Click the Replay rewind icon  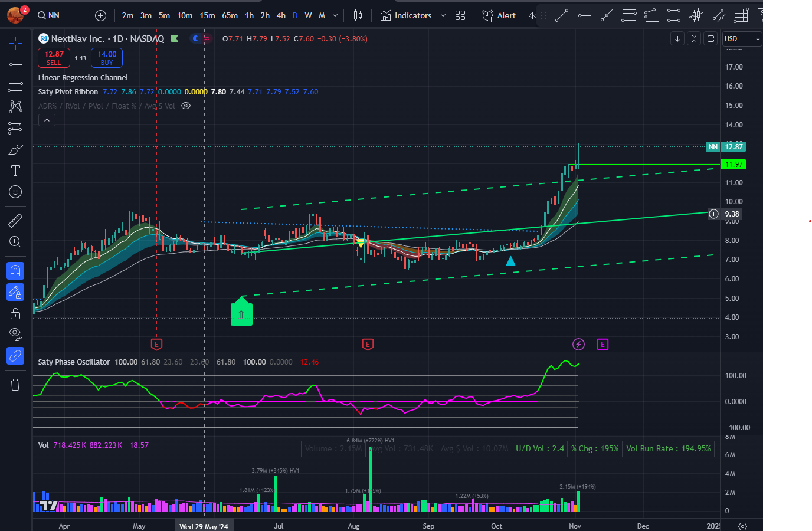pyautogui.click(x=532, y=15)
